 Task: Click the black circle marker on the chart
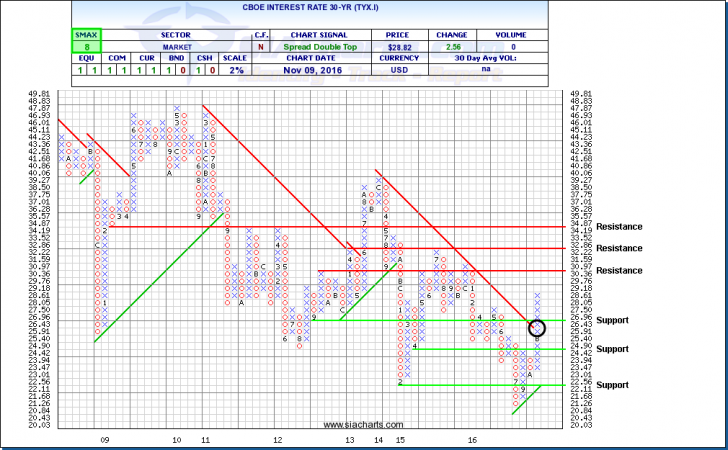[538, 327]
